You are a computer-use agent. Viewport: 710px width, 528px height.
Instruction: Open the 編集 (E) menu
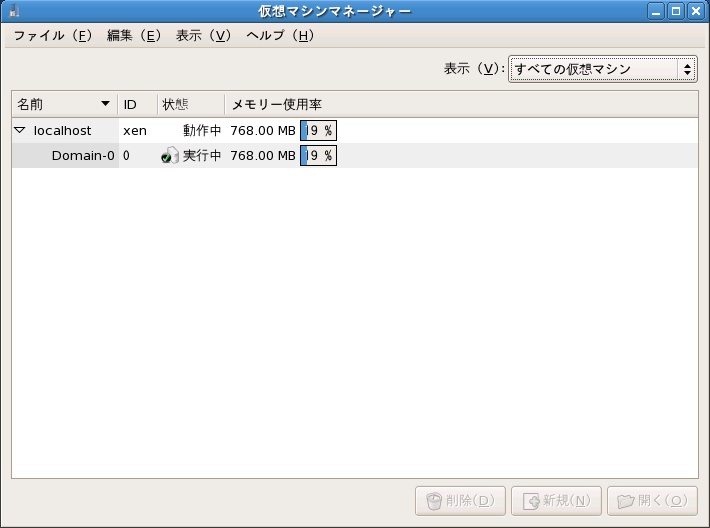(x=134, y=35)
